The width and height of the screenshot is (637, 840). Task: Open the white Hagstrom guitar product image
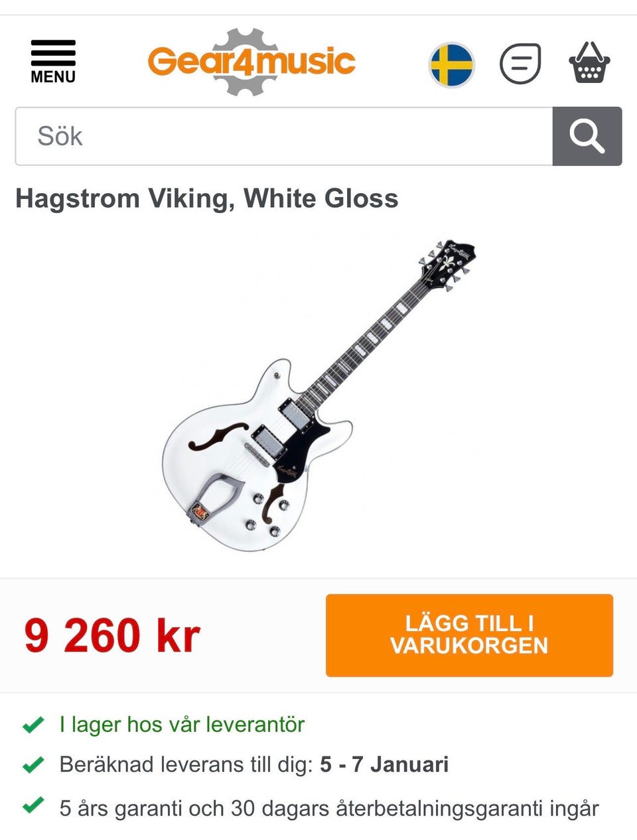pyautogui.click(x=319, y=397)
